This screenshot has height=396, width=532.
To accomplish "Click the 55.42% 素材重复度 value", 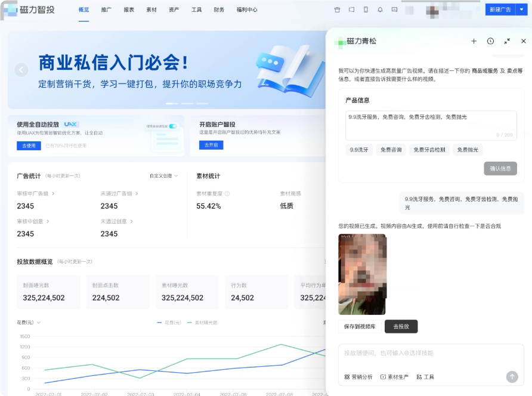I will tap(208, 206).
